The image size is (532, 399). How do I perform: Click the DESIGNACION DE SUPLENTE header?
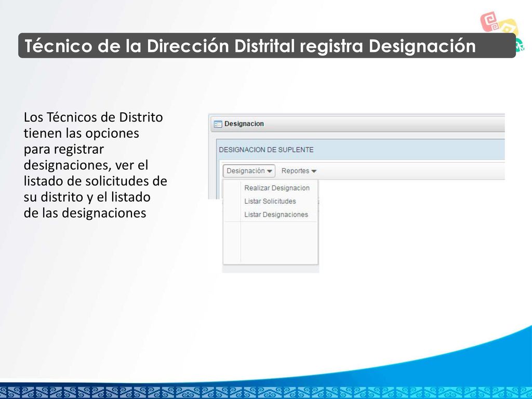267,150
